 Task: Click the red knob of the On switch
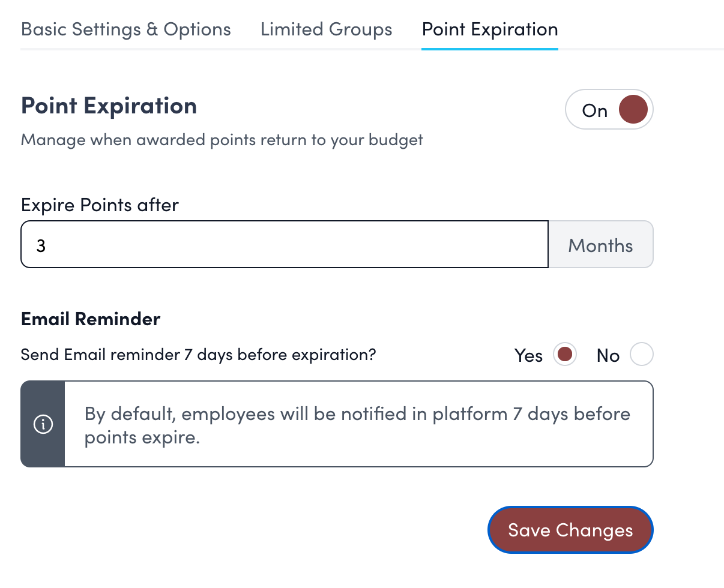[633, 110]
